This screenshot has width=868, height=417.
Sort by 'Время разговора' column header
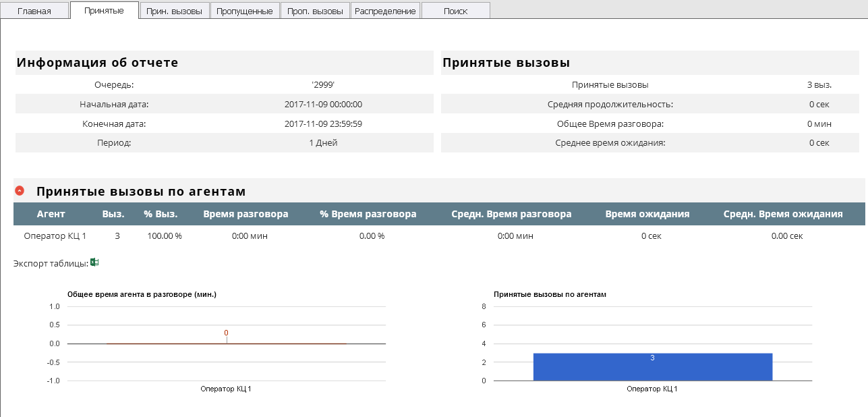pos(245,214)
